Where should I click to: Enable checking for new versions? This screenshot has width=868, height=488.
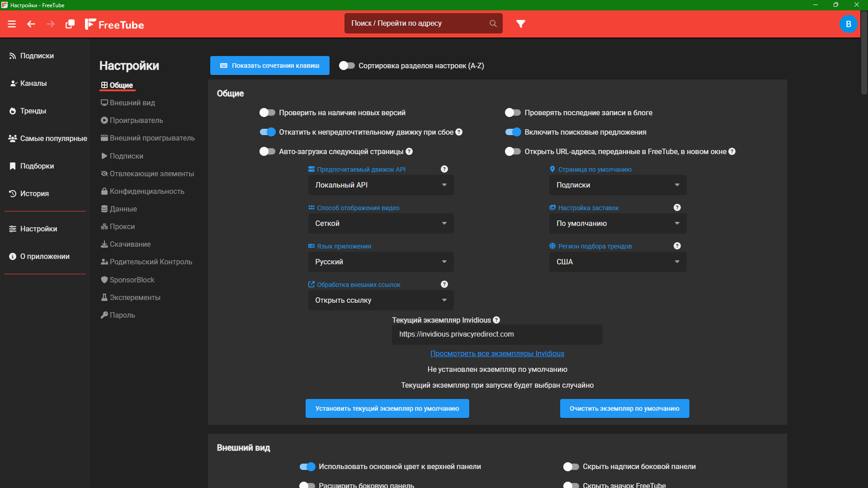coord(267,113)
